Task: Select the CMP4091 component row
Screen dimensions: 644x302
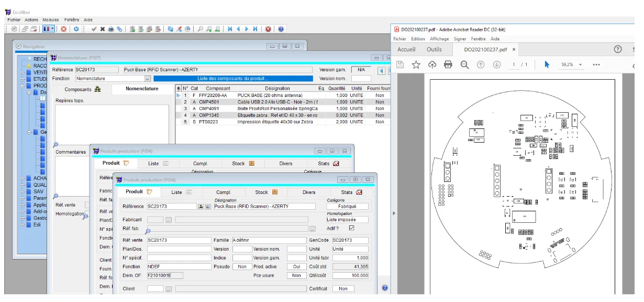Action: tap(284, 109)
